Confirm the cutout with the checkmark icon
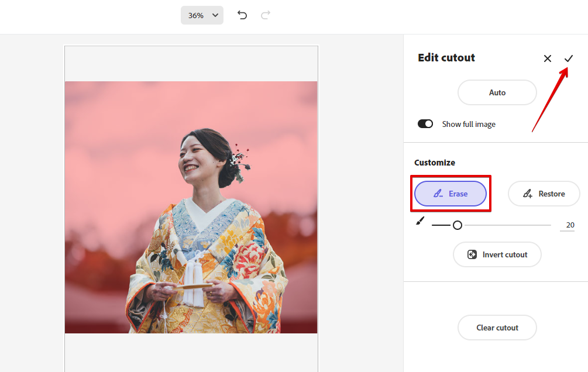Viewport: 588px width, 372px height. point(569,58)
